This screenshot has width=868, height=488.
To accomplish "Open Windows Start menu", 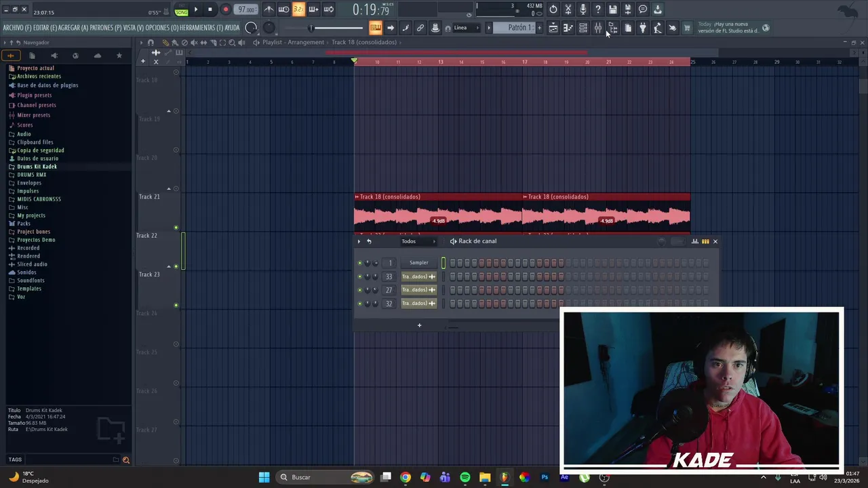I will 264,477.
